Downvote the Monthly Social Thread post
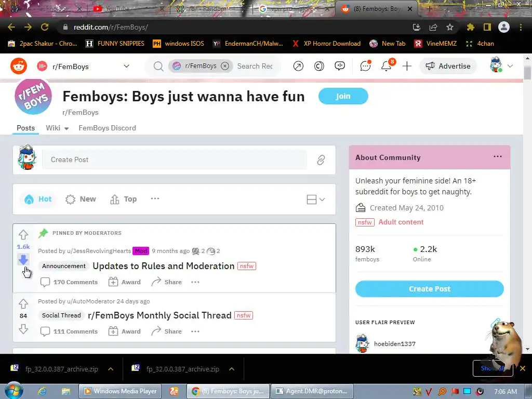The height and width of the screenshot is (399, 532). [23, 329]
